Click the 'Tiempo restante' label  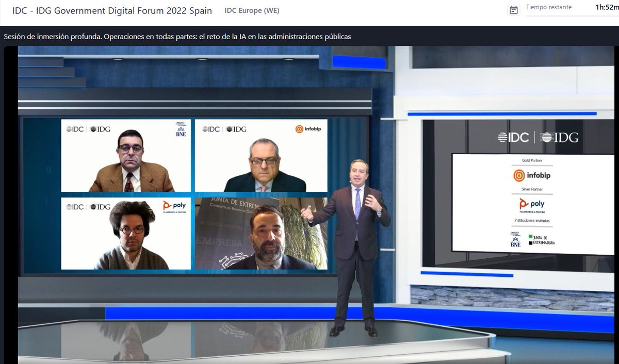(549, 7)
